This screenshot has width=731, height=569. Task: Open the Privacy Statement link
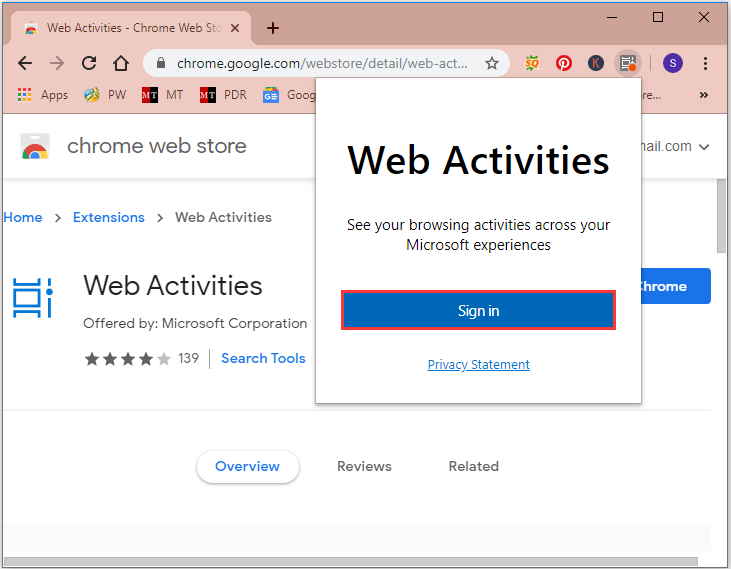[478, 364]
